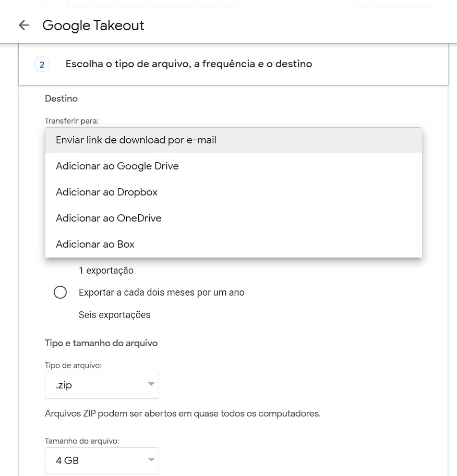Choose Adicionar ao Box option

point(233,244)
